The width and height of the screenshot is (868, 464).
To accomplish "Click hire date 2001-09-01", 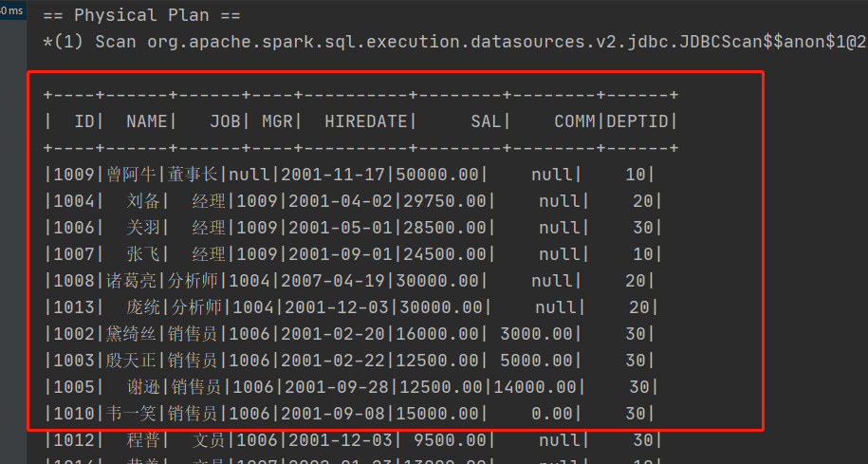I will point(341,254).
